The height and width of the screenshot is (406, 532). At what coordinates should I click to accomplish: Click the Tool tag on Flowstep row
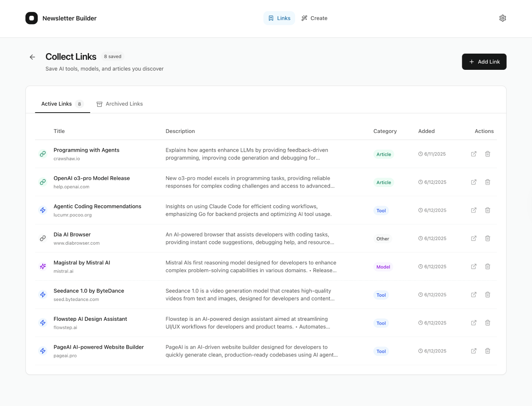coord(381,323)
